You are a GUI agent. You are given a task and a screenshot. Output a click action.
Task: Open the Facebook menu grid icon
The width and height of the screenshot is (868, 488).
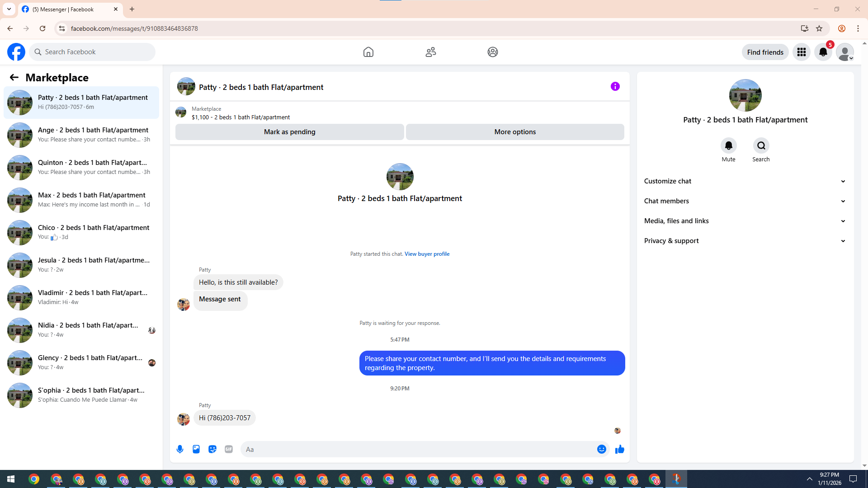(802, 52)
